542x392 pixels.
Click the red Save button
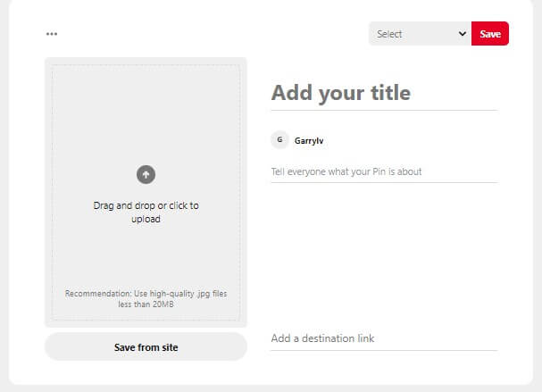coord(490,34)
